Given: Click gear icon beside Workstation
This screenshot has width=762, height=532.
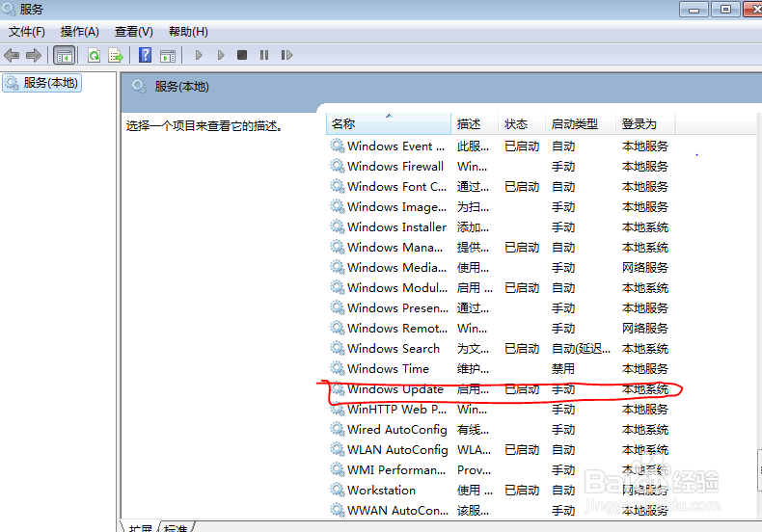Looking at the screenshot, I should pyautogui.click(x=338, y=490).
